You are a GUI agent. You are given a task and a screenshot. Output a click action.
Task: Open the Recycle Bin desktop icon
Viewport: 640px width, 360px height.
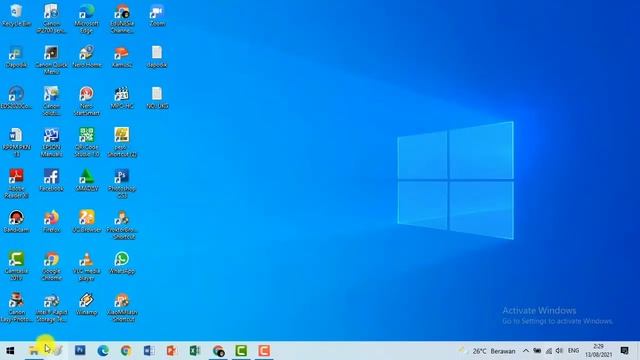pos(16,16)
